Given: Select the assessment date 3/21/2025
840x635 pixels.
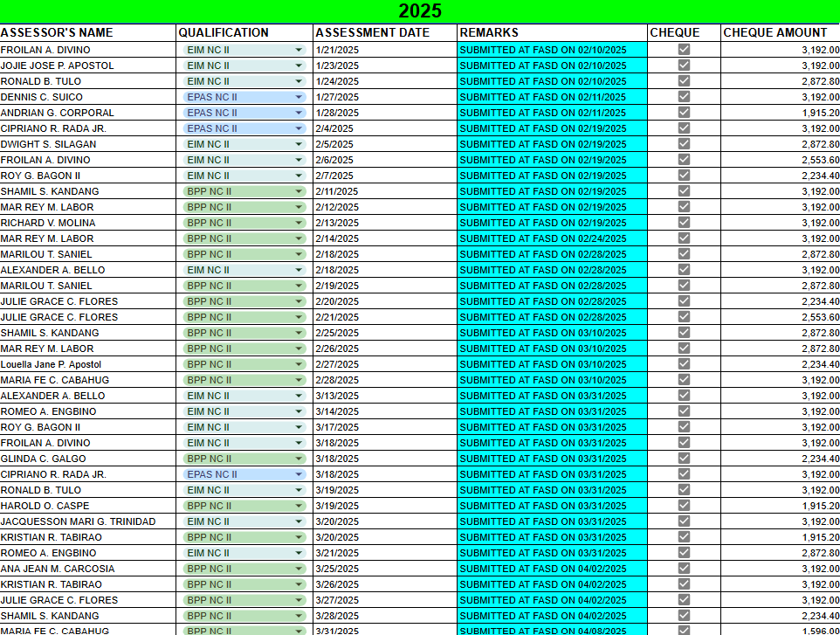Looking at the screenshot, I should (385, 553).
